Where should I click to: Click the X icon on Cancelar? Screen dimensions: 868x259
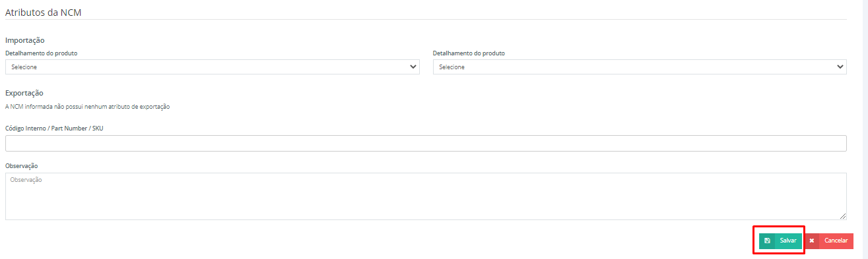pyautogui.click(x=812, y=241)
